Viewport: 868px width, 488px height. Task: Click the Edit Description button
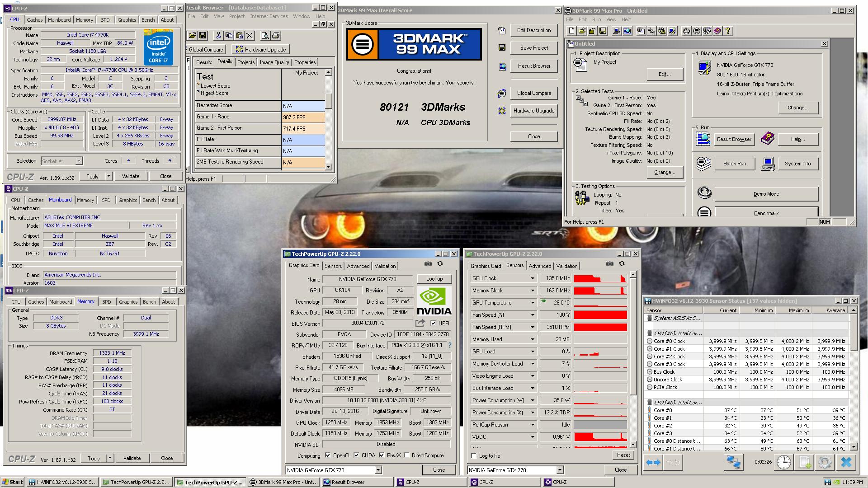tap(534, 30)
